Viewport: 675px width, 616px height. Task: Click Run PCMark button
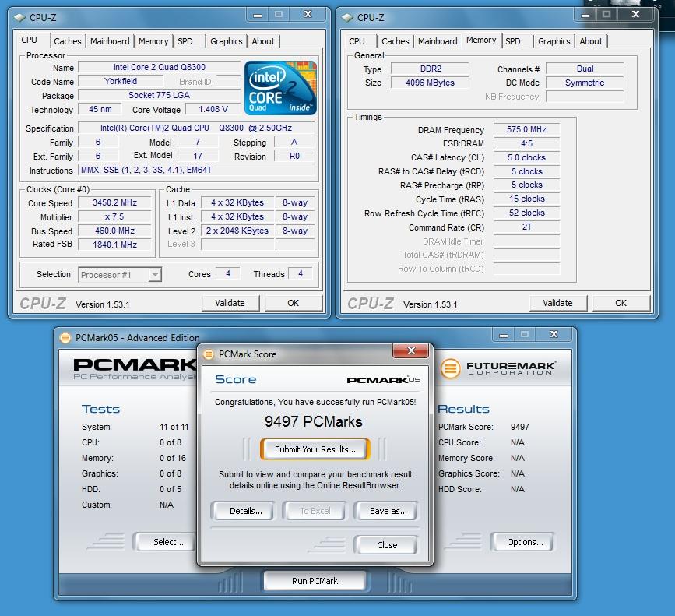point(315,581)
